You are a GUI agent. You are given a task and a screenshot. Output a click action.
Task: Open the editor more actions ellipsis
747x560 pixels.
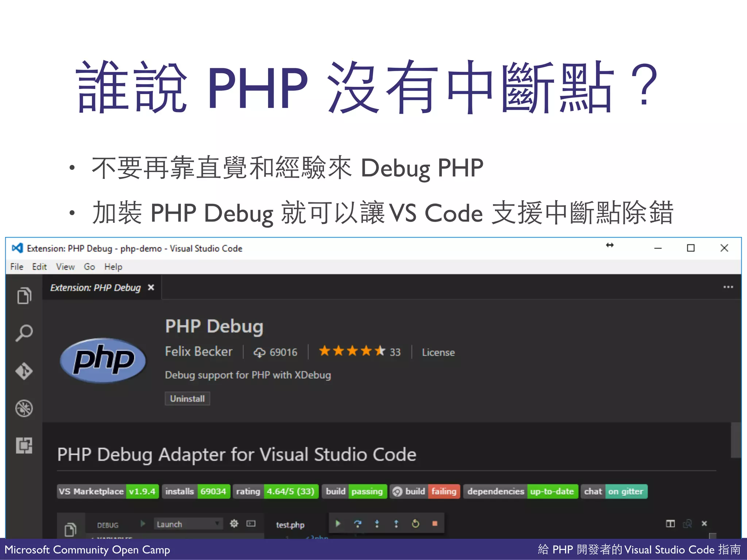pyautogui.click(x=728, y=287)
